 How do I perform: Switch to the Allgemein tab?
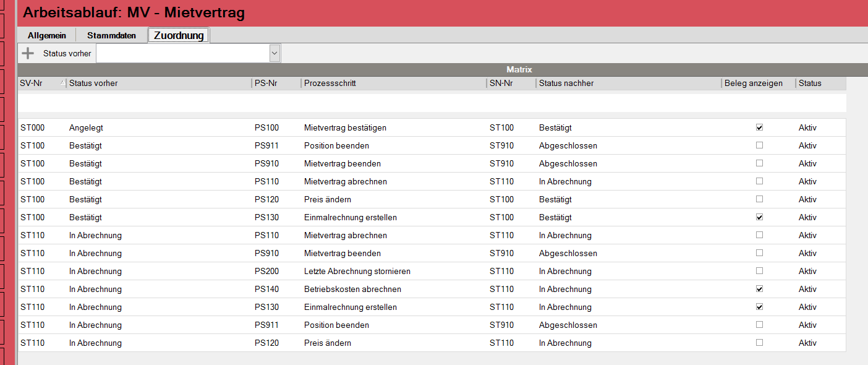click(x=47, y=35)
